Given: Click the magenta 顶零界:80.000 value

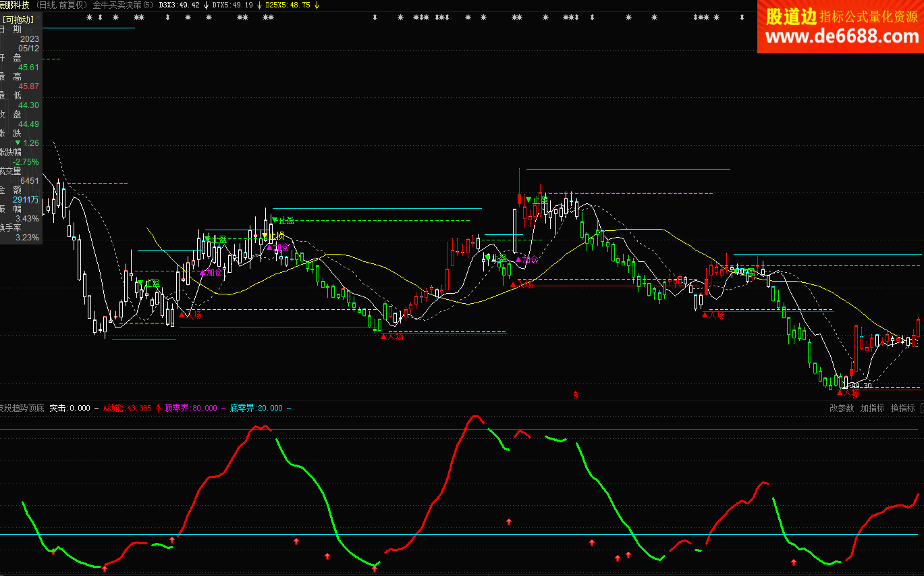Looking at the screenshot, I should pos(191,409).
